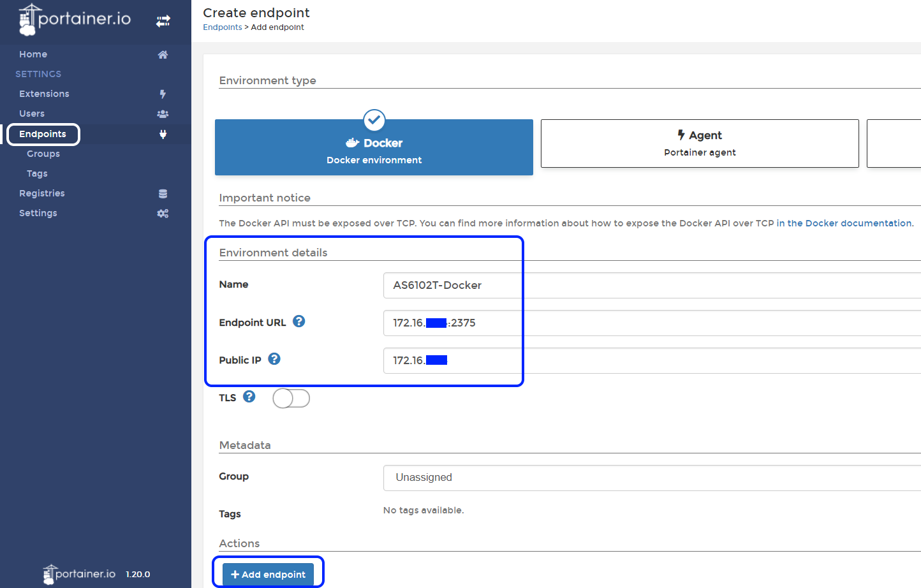This screenshot has height=588, width=921.
Task: Open Endpoints in sidebar
Action: [x=43, y=134]
